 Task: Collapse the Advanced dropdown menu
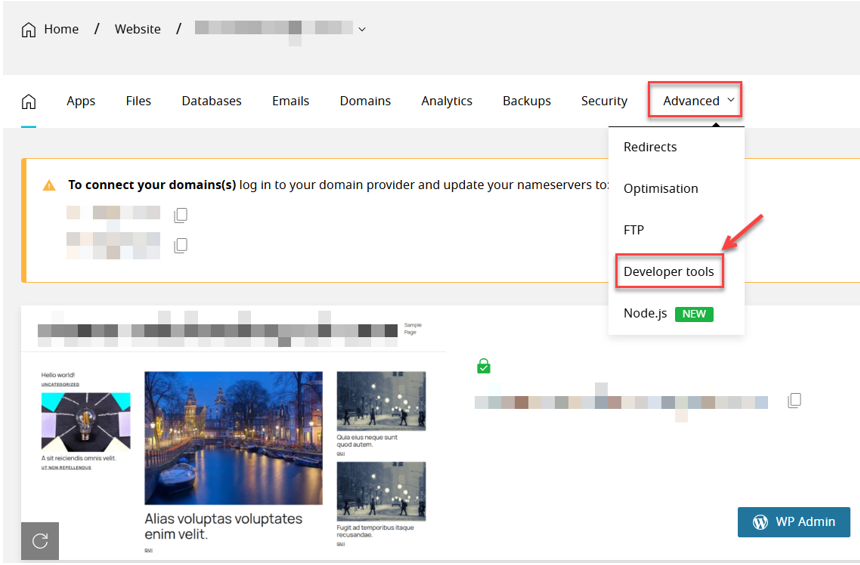(698, 101)
